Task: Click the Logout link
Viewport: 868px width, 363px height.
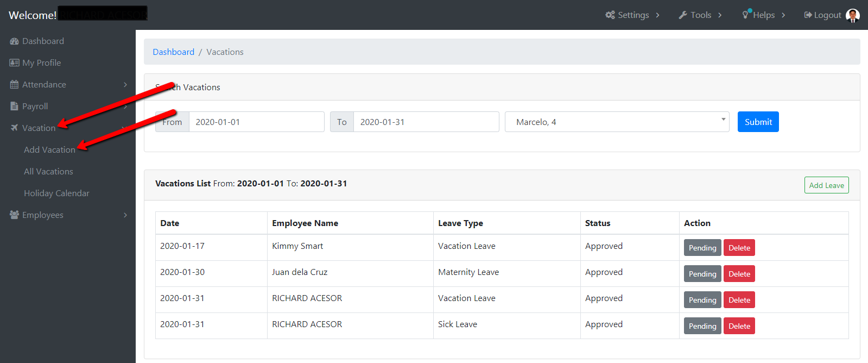Action: click(x=822, y=15)
